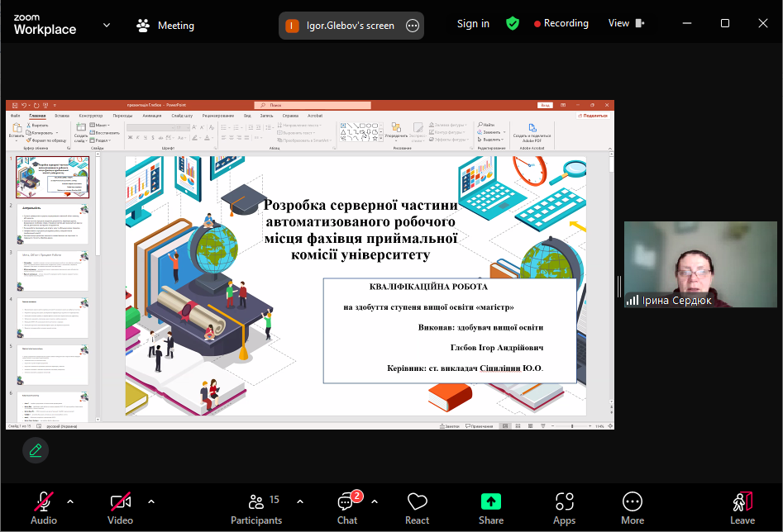The height and width of the screenshot is (532, 783).
Task: Click the Leave meeting button
Action: tap(742, 507)
